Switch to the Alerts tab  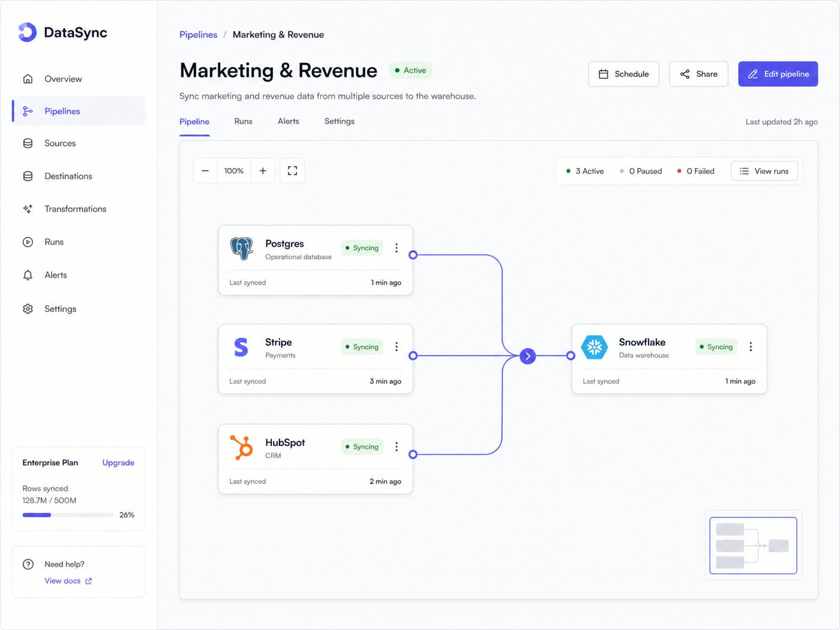pyautogui.click(x=289, y=121)
